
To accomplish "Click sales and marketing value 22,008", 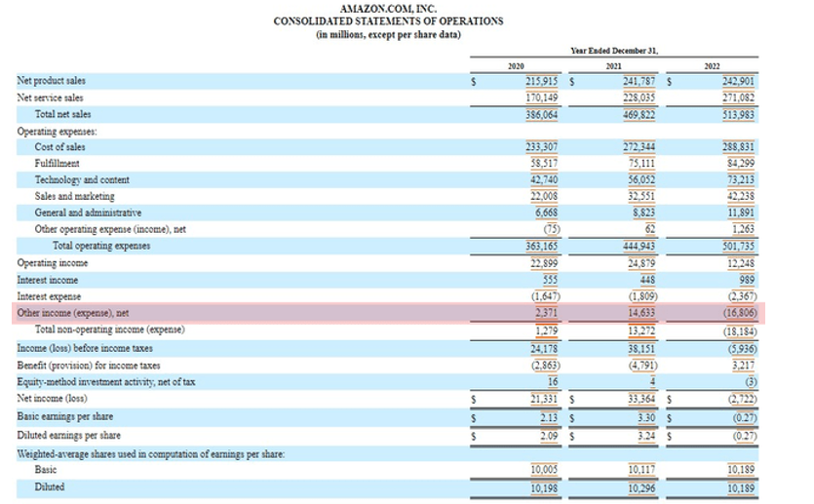I will click(x=544, y=196).
